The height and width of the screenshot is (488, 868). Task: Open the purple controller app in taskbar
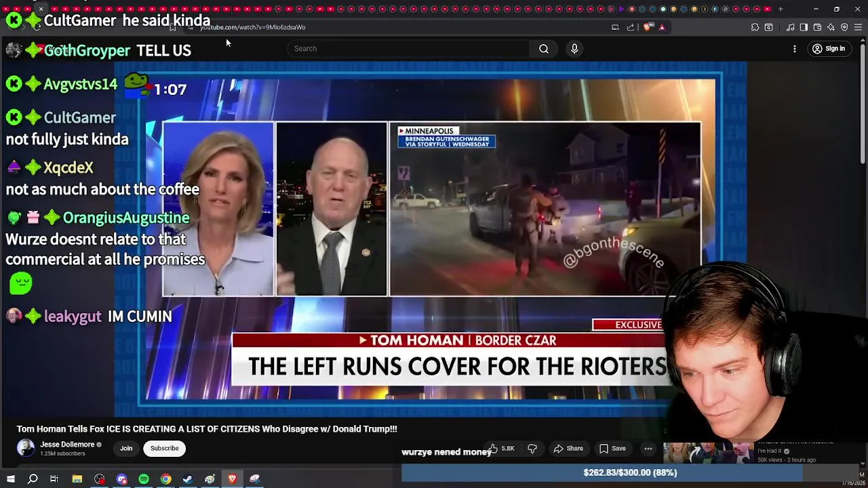(121, 479)
